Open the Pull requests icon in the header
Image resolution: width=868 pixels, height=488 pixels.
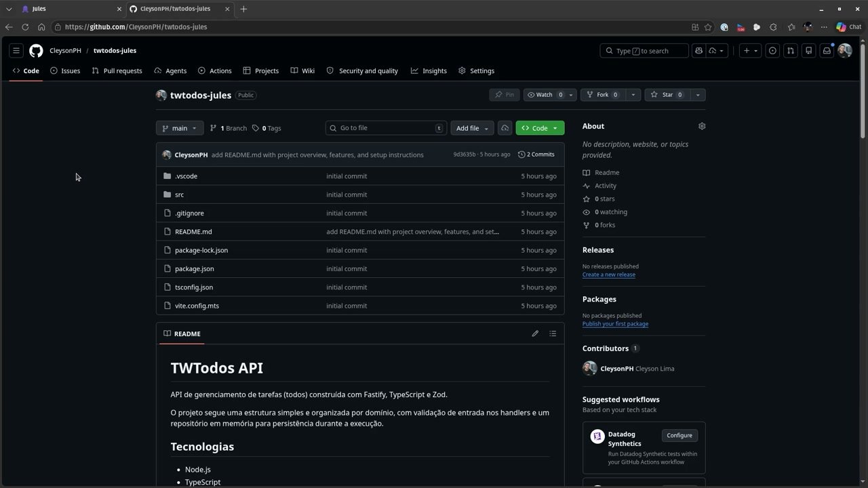tap(791, 51)
